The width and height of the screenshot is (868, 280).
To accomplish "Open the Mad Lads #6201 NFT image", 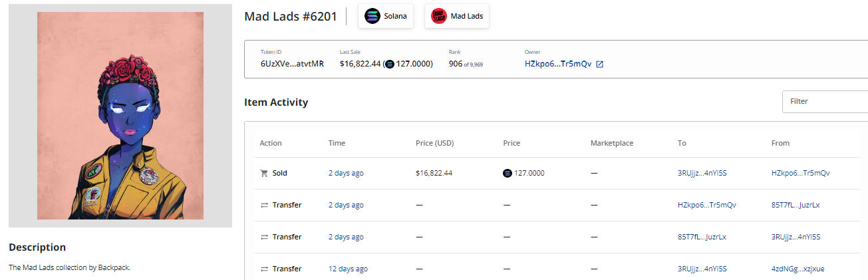I will (x=120, y=116).
